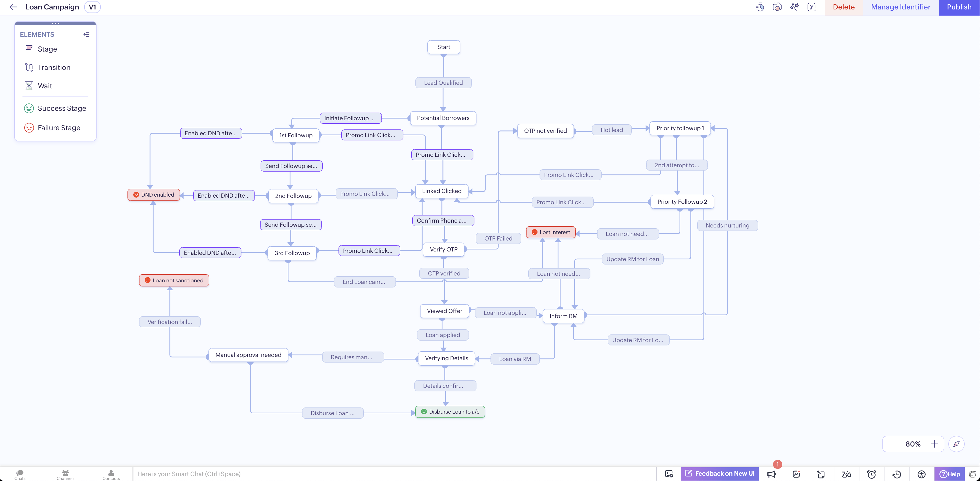Select the Loan via RM transition
980x481 pixels.
coord(515,359)
